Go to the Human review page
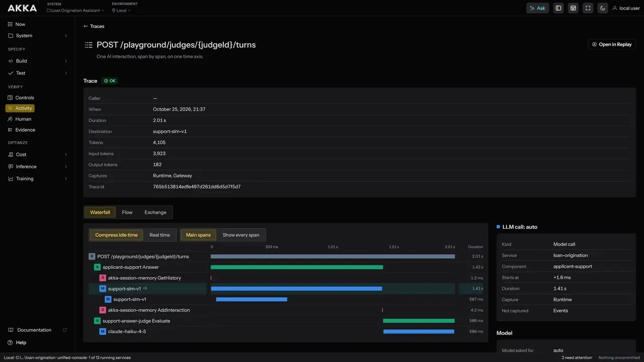 (20, 119)
